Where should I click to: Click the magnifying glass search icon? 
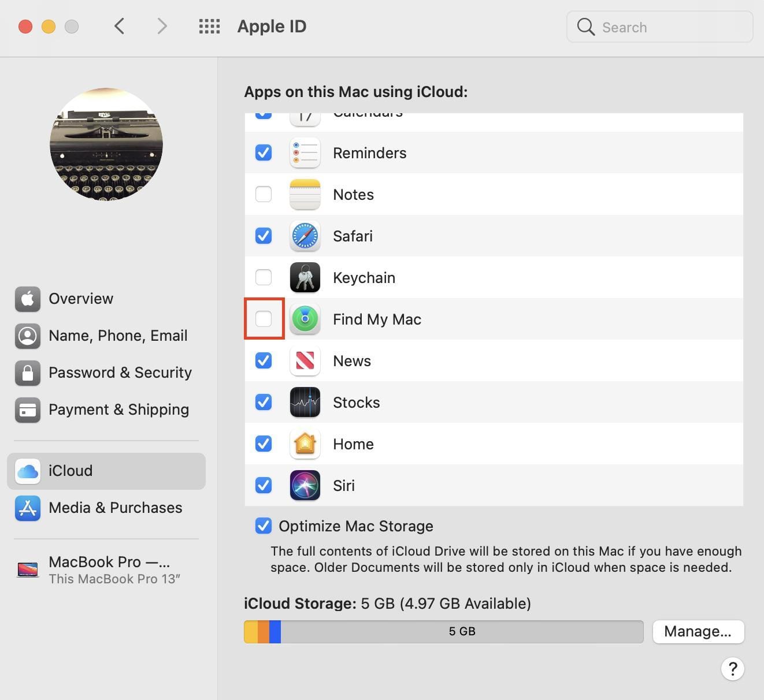(x=586, y=27)
